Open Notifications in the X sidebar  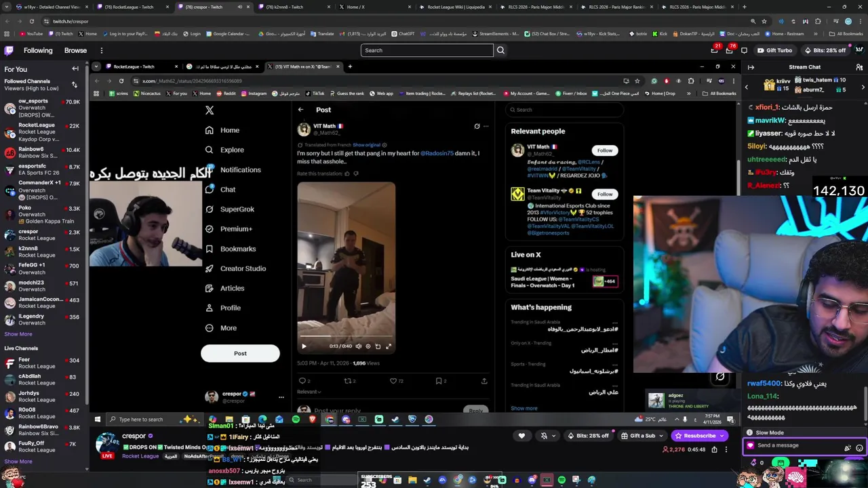(233, 169)
